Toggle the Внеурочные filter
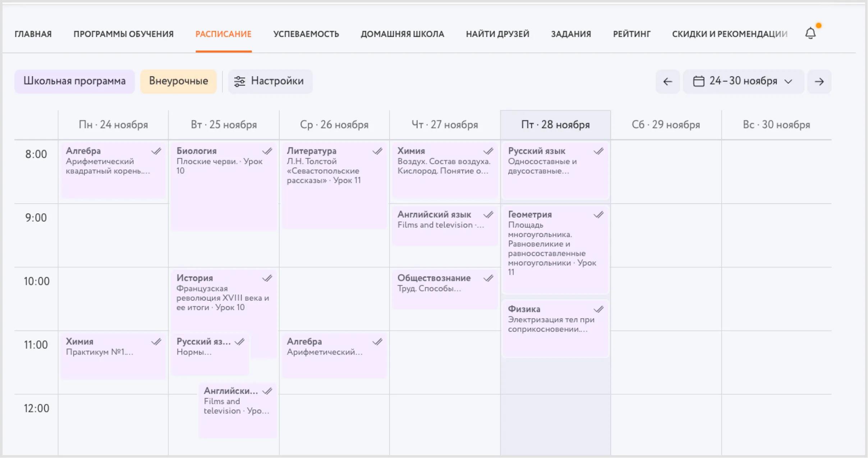This screenshot has height=458, width=868. 178,81
